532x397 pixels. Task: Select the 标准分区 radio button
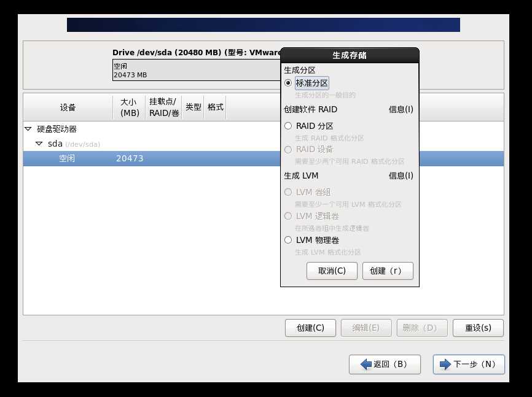pos(288,83)
